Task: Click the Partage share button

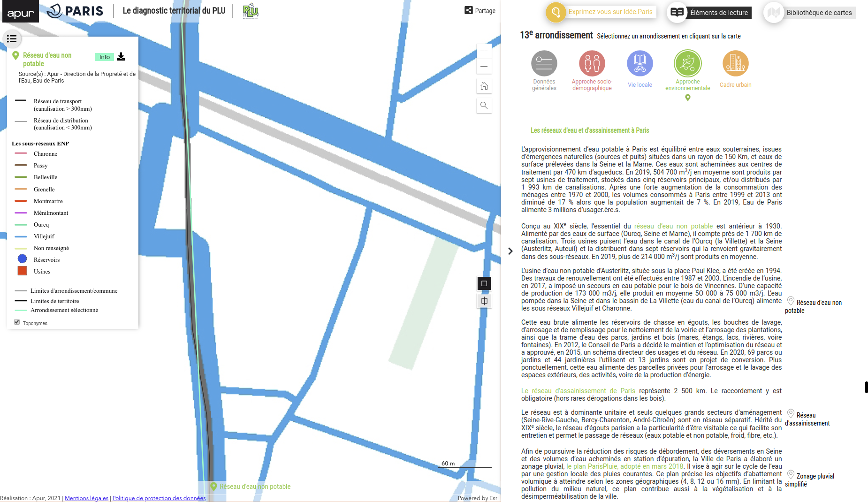Action: pyautogui.click(x=480, y=11)
